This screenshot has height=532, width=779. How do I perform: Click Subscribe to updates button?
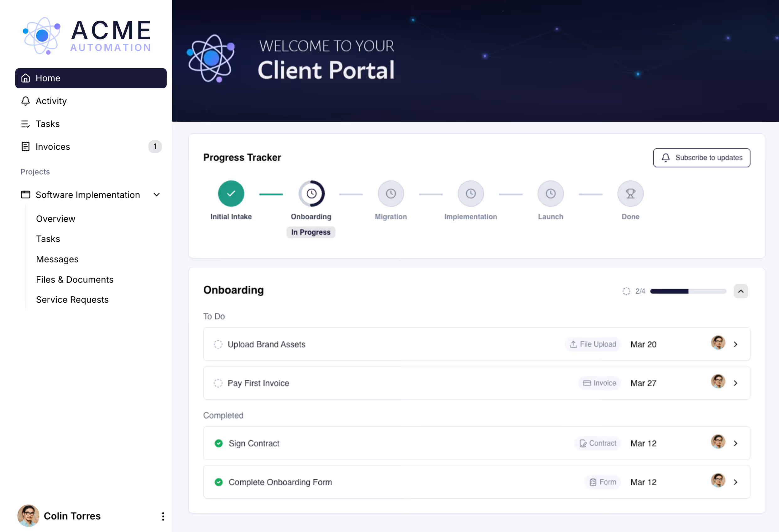[701, 158]
